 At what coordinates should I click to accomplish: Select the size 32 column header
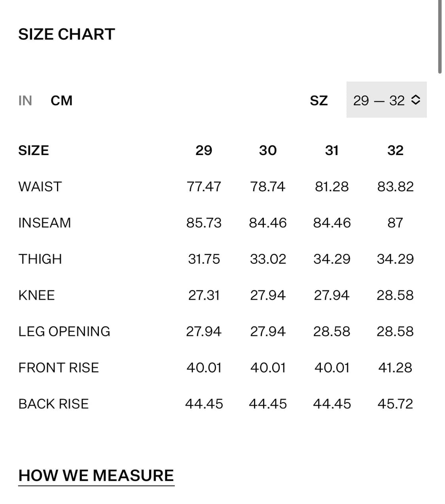pos(395,150)
